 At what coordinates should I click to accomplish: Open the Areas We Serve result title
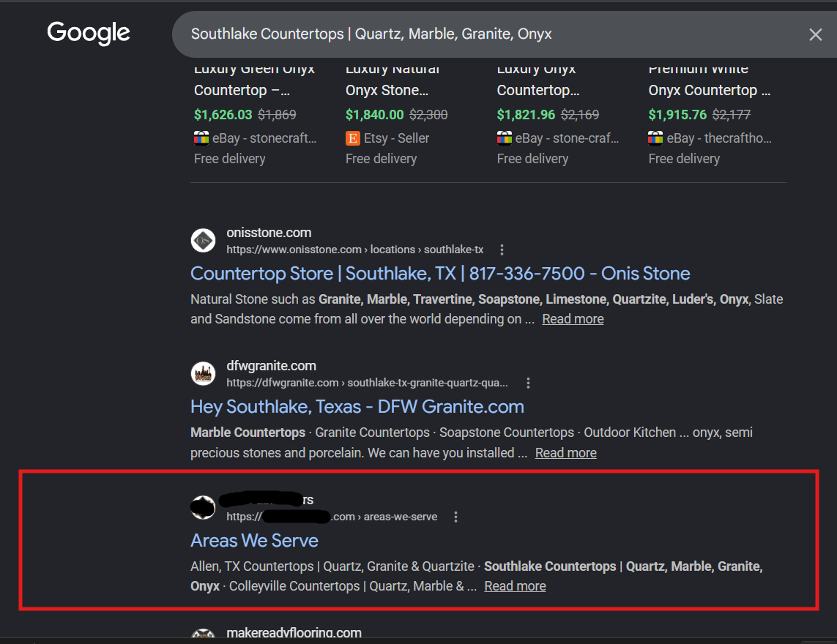255,541
